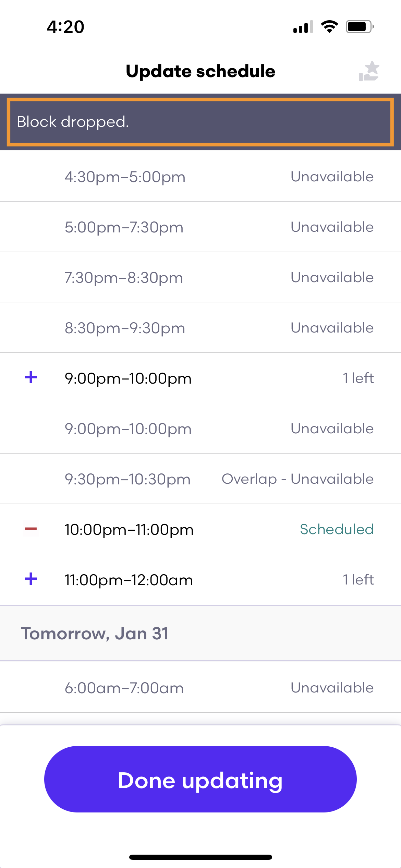Select the 4:30pm–5:00pm unavailable row
Screen dimensions: 401x868
pos(200,177)
